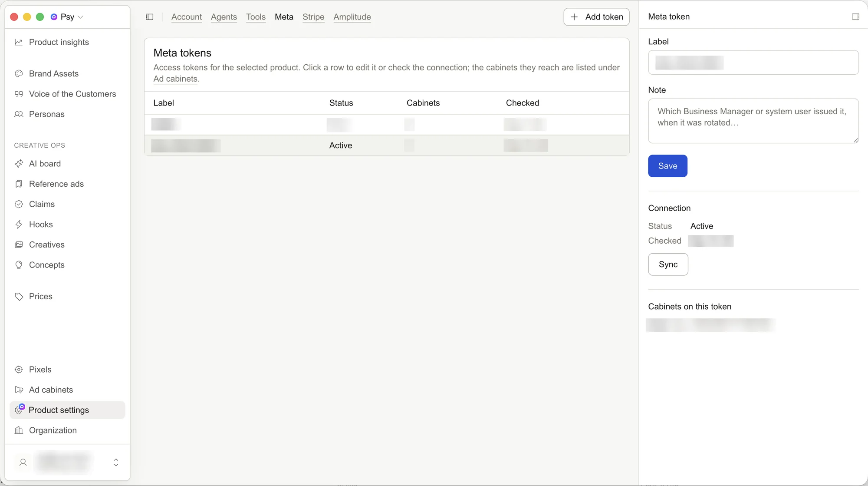
Task: Follow the Ad cabinets link in description
Action: 175,79
